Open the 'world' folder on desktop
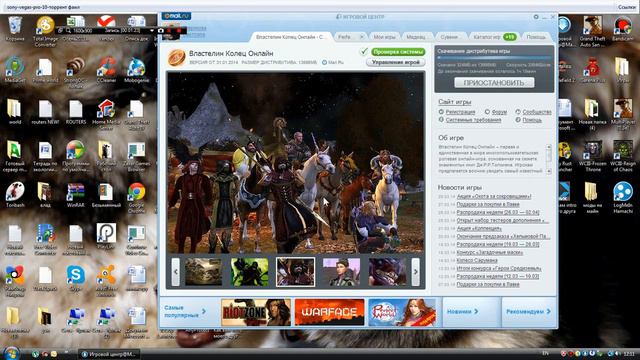 (15, 112)
